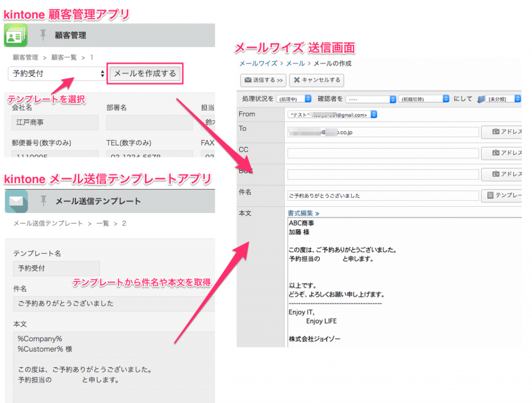
Task: Go to メール in the Mailwise breadcrumb
Action: pos(295,63)
